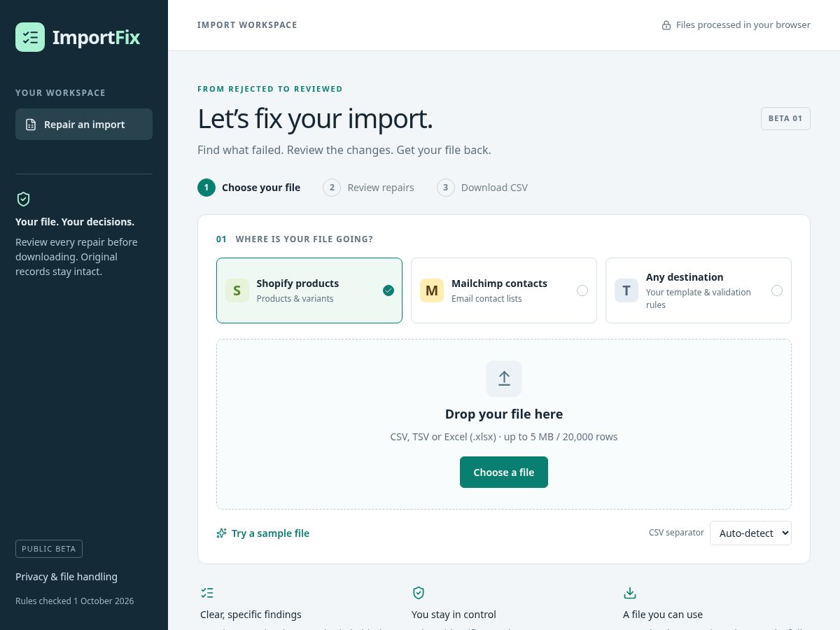This screenshot has height=630, width=840.
Task: Click the download icon above A file you can use
Action: coord(630,593)
